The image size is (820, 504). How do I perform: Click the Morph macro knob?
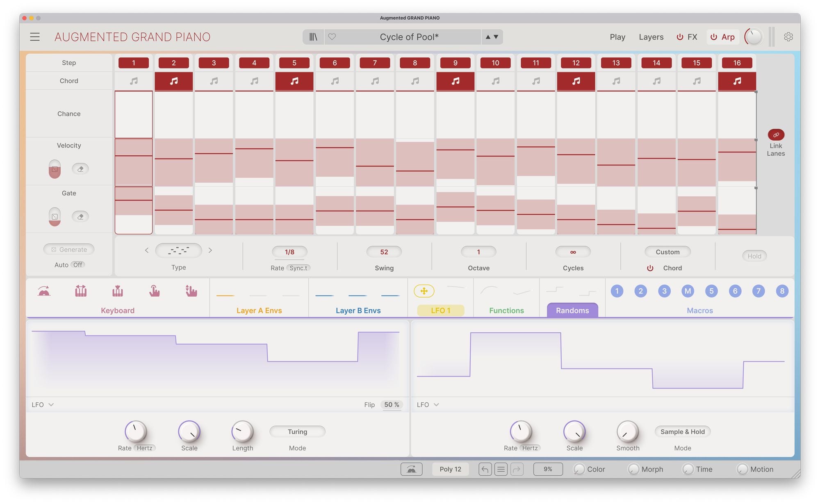coord(633,469)
